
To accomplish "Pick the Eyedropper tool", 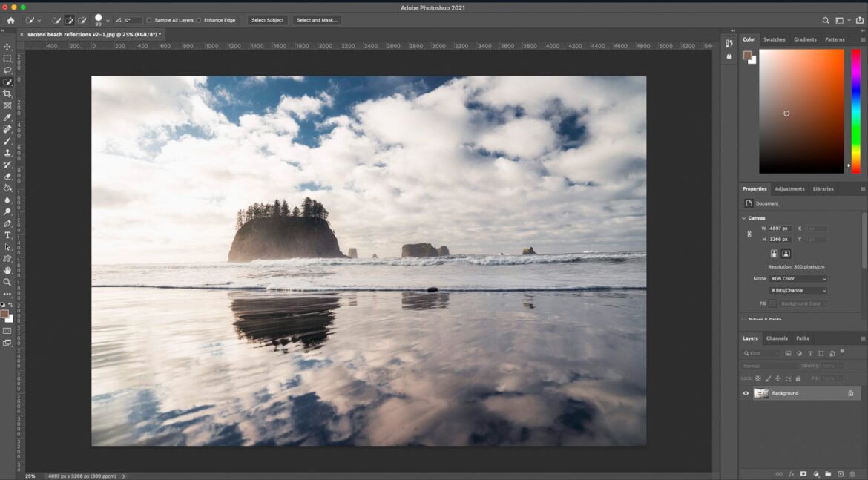I will pyautogui.click(x=6, y=117).
